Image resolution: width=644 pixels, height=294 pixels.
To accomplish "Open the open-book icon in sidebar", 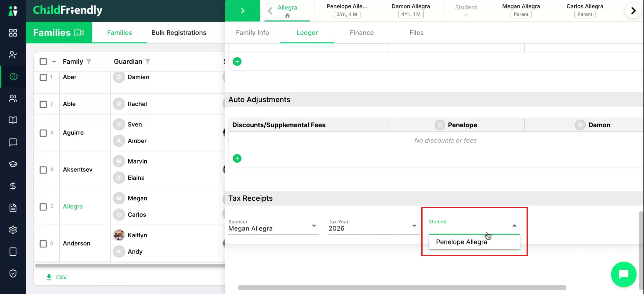I will pos(13,120).
